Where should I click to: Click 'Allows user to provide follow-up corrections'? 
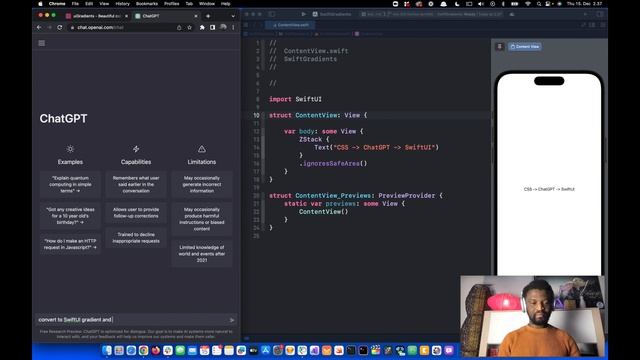(x=136, y=213)
